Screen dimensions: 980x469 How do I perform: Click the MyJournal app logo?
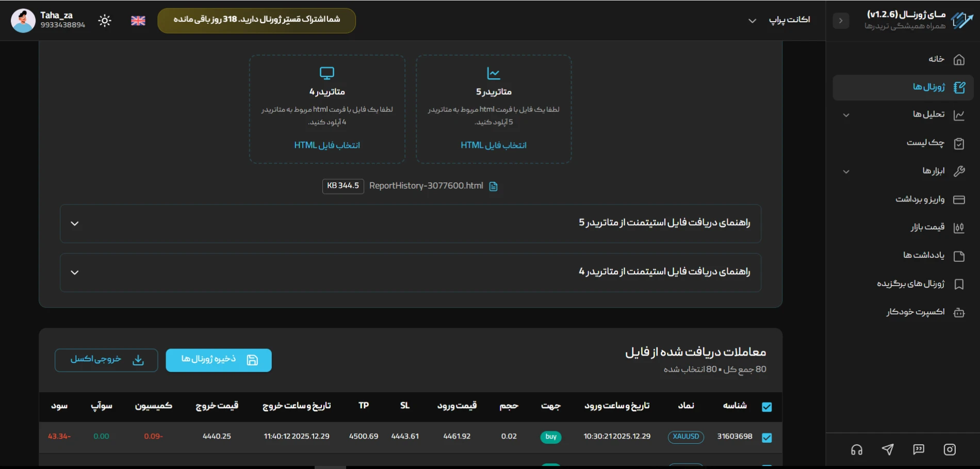pyautogui.click(x=962, y=20)
